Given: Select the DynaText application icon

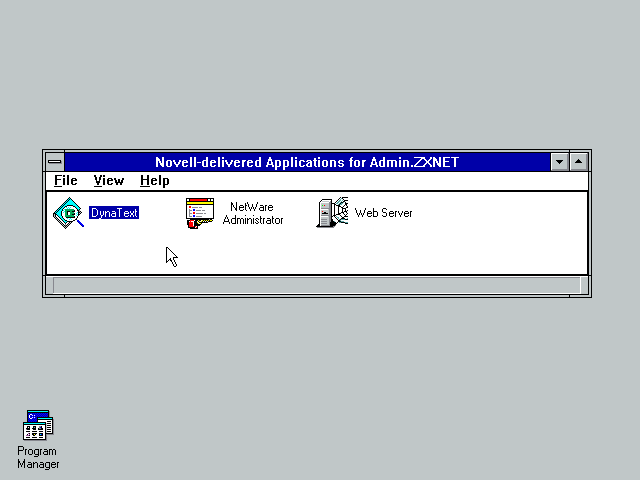Looking at the screenshot, I should [68, 213].
